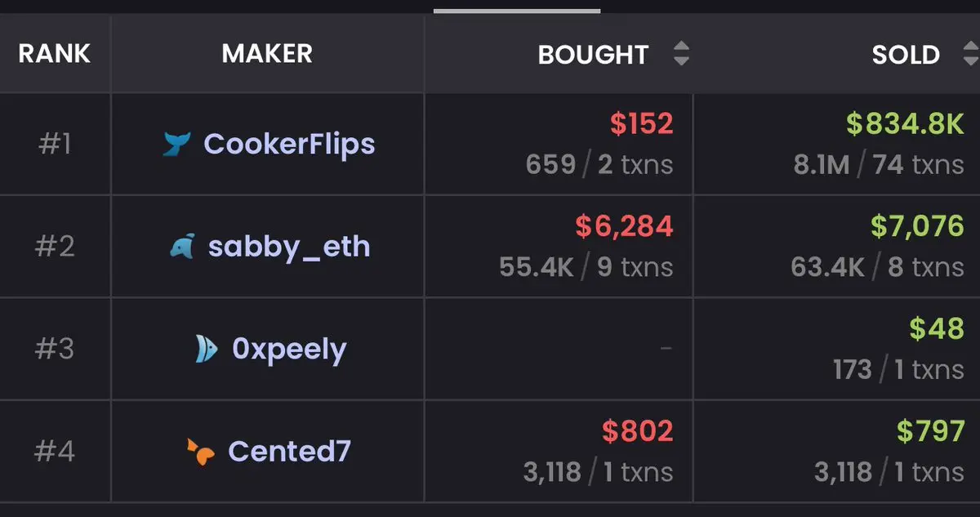Click the BOUGHT column header
Screen dimensions: 980x517
point(593,55)
